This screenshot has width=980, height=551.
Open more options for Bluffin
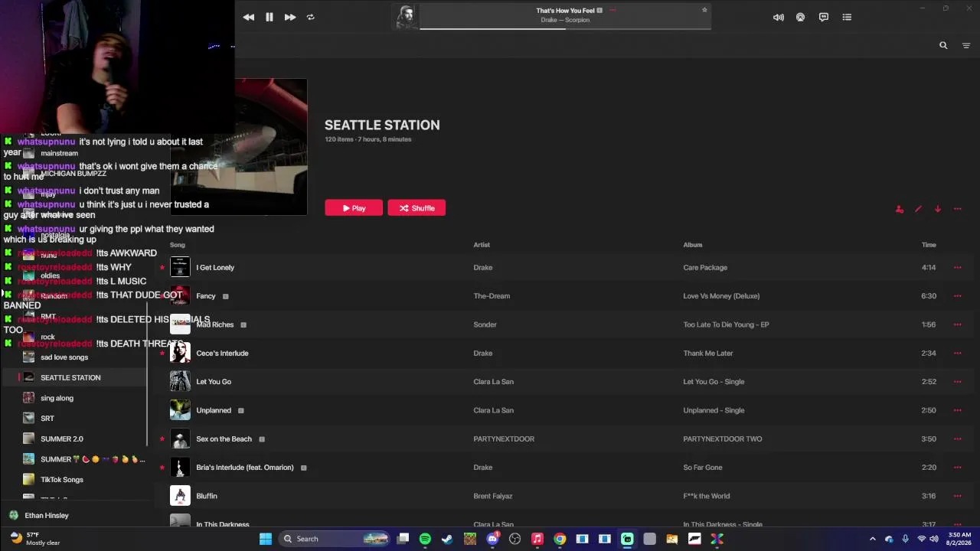pos(957,496)
